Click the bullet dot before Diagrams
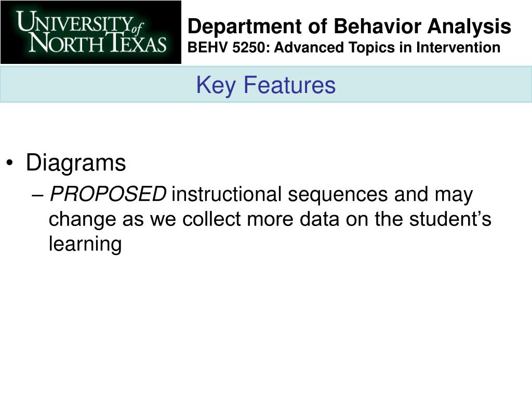This screenshot has height=399, width=532. [10, 163]
